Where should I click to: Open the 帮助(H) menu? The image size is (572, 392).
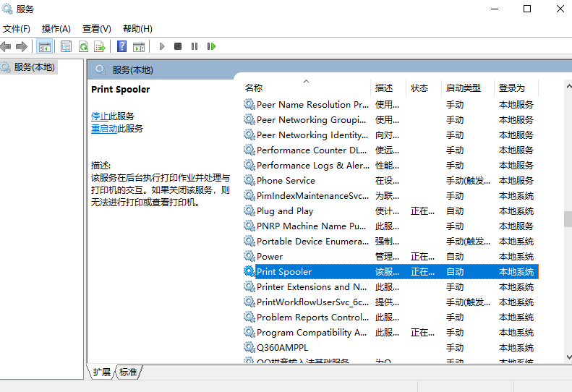[x=137, y=29]
